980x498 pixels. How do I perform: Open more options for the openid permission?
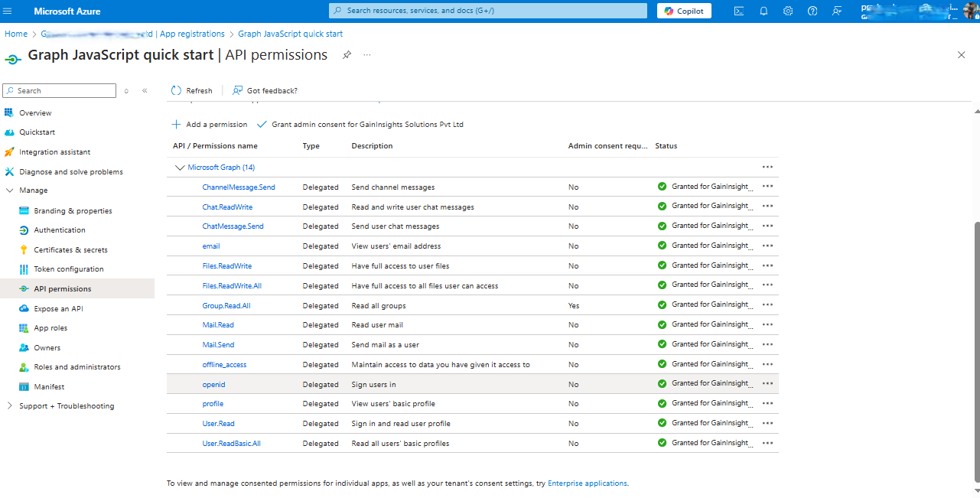pos(767,383)
